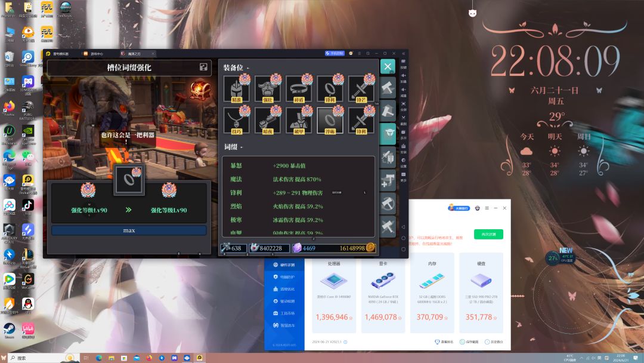Click the 硬盘 score card 351,778

coord(481,293)
